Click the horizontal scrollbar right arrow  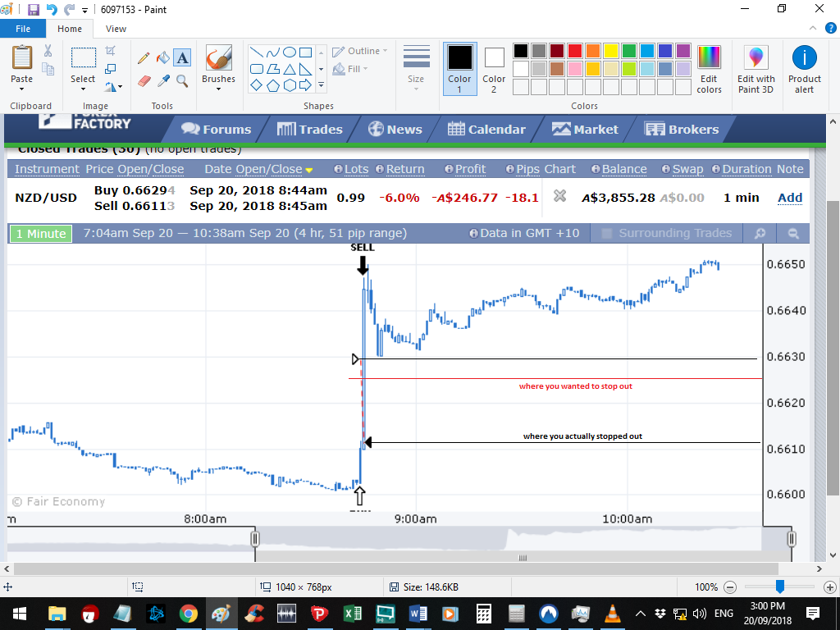coord(819,569)
